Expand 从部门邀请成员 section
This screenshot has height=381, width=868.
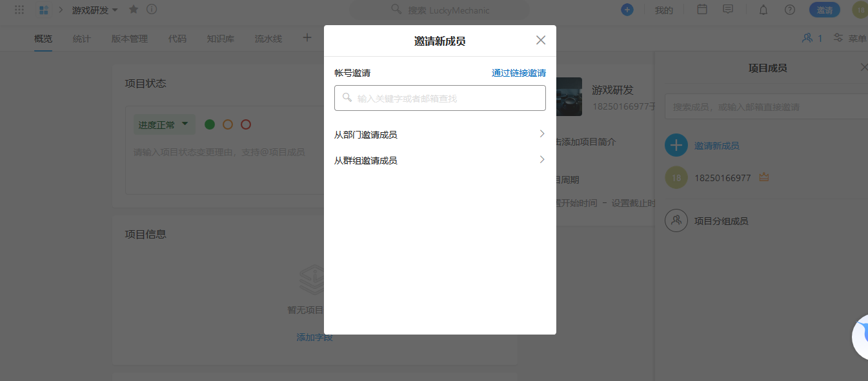439,134
